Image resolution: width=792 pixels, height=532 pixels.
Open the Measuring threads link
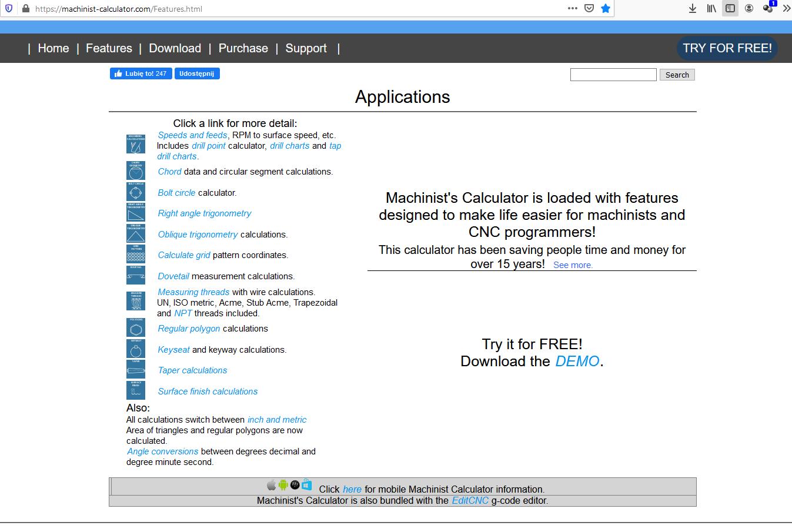193,292
